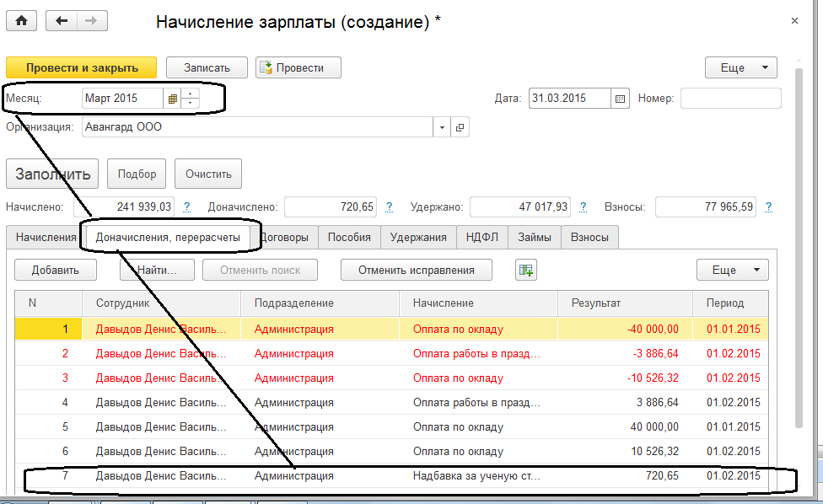The height and width of the screenshot is (504, 823).
Task: Open the НДФЛ tab
Action: tap(482, 237)
